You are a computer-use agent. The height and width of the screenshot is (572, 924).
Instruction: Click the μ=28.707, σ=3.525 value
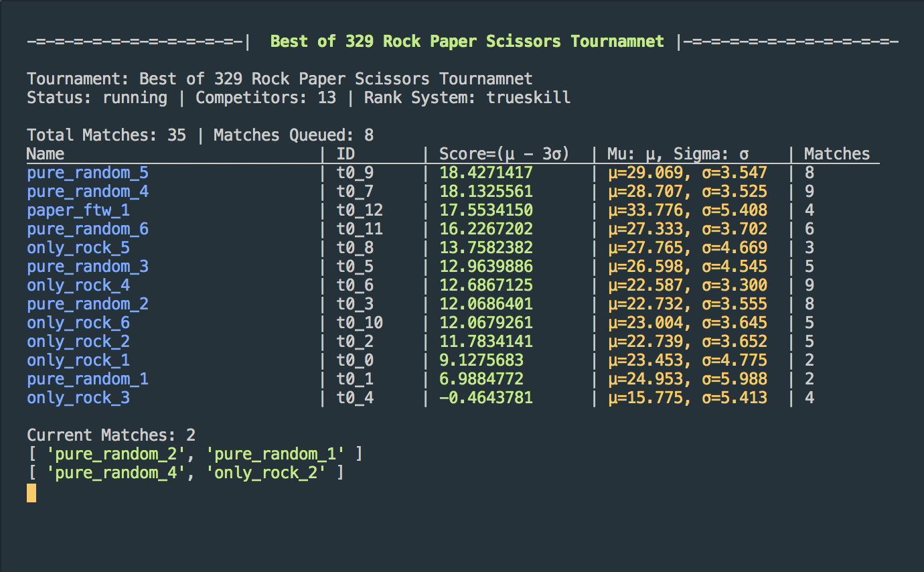click(688, 192)
